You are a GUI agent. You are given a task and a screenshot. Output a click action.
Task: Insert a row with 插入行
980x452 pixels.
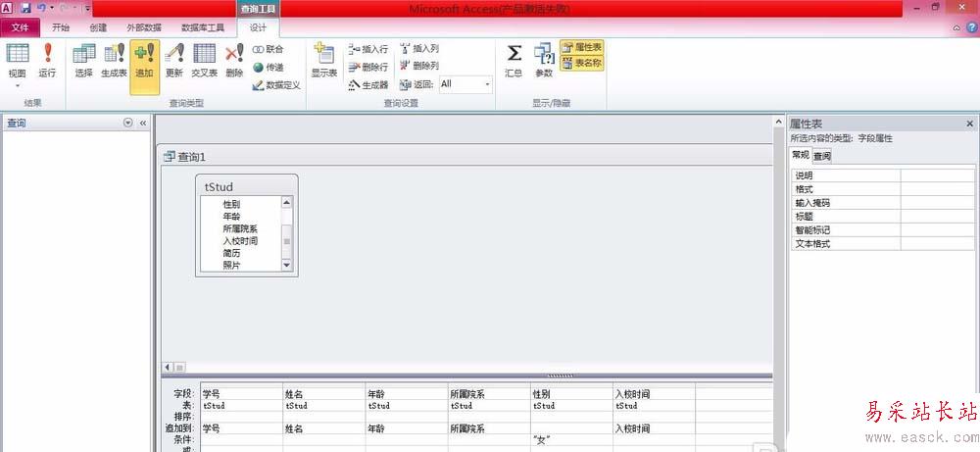(x=368, y=49)
